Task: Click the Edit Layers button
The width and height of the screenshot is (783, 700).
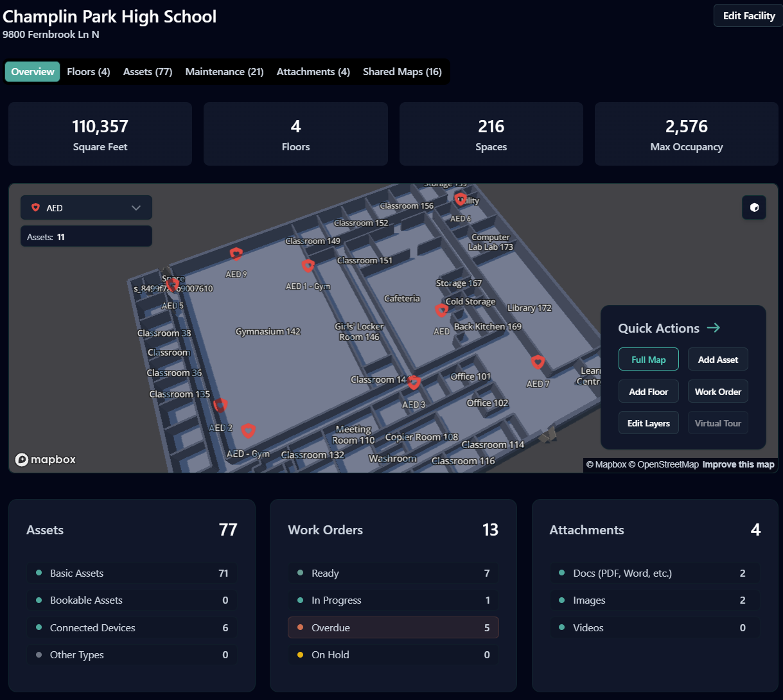Action: (x=649, y=423)
